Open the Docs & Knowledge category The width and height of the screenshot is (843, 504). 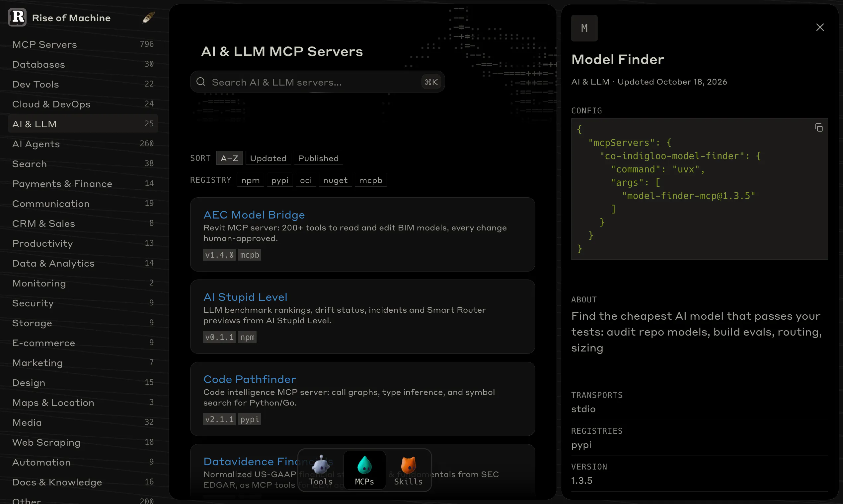click(x=83, y=482)
